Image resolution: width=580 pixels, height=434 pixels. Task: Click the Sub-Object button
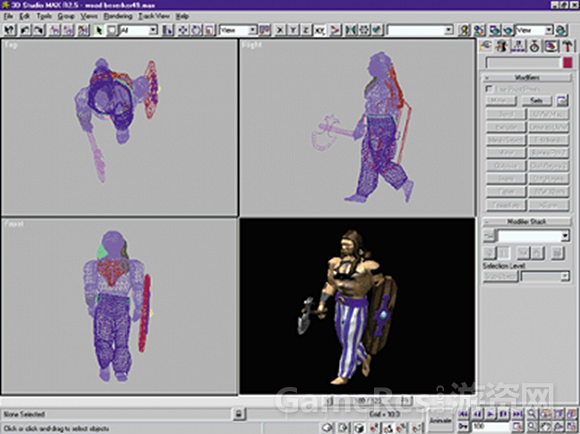pos(500,276)
